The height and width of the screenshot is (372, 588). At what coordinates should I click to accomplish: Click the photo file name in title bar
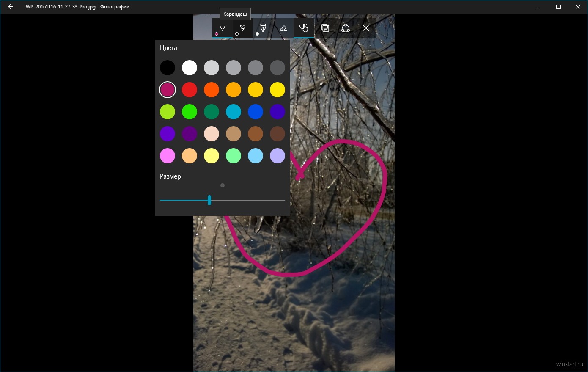pyautogui.click(x=60, y=7)
